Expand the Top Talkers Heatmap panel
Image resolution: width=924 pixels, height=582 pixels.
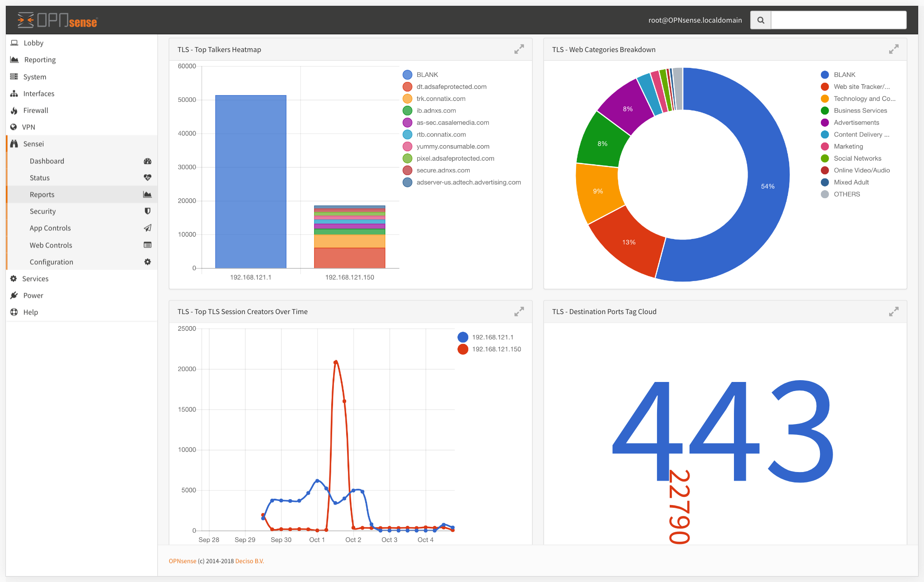519,49
